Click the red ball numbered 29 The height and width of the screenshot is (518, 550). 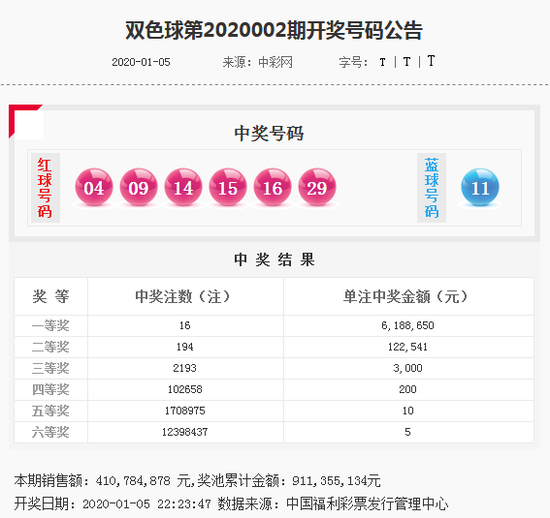(317, 187)
